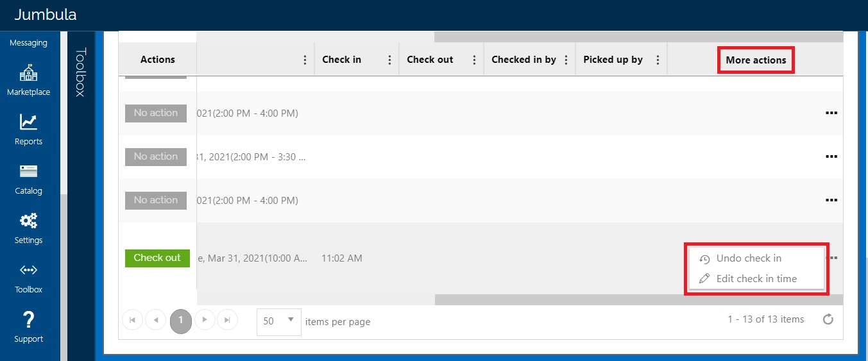
Task: Sort by Checked in by column header
Action: click(523, 60)
